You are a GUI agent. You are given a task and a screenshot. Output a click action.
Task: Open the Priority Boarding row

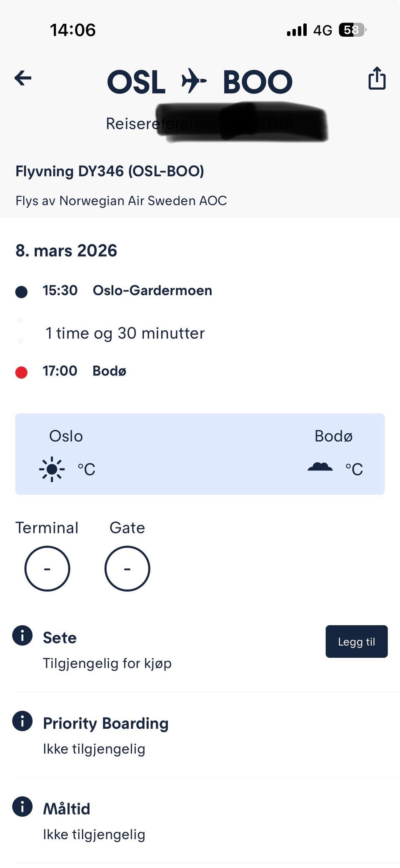click(200, 735)
